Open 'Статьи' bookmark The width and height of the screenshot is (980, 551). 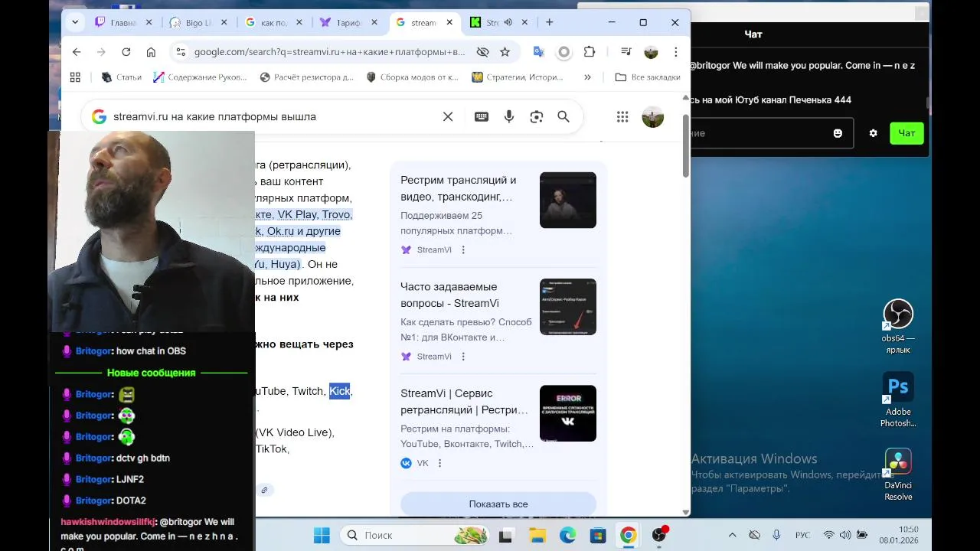pyautogui.click(x=122, y=77)
